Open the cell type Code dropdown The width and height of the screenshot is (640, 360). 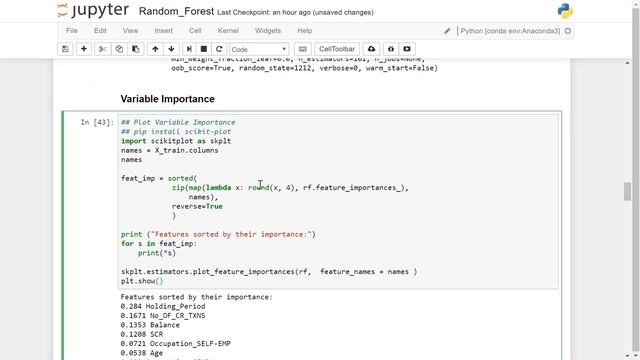pyautogui.click(x=259, y=49)
